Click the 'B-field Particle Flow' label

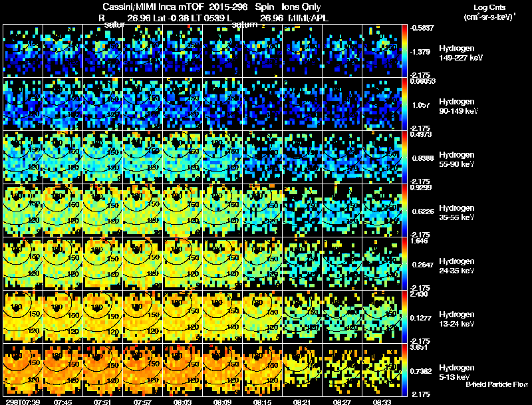coord(497,384)
